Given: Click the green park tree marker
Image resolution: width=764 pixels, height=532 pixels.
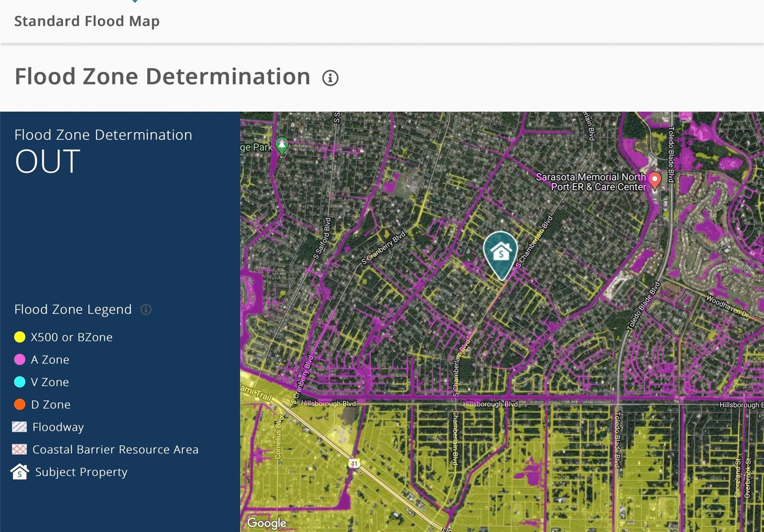Looking at the screenshot, I should pos(282,145).
